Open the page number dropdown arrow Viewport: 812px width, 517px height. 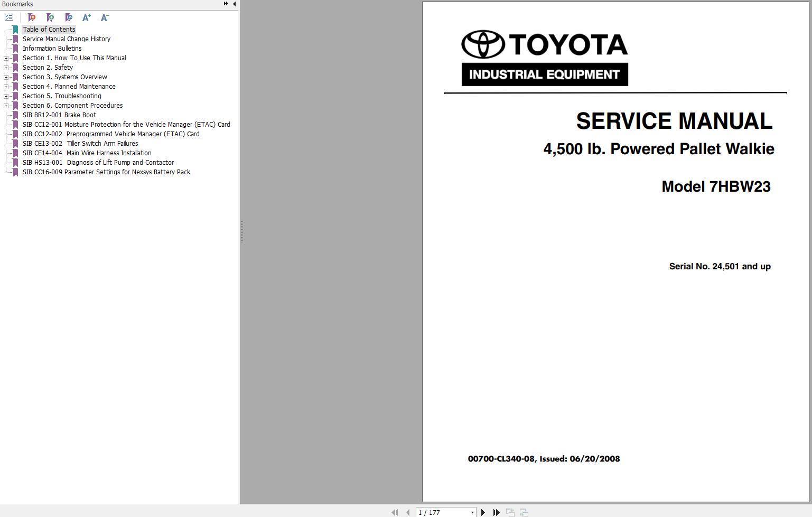tap(472, 512)
